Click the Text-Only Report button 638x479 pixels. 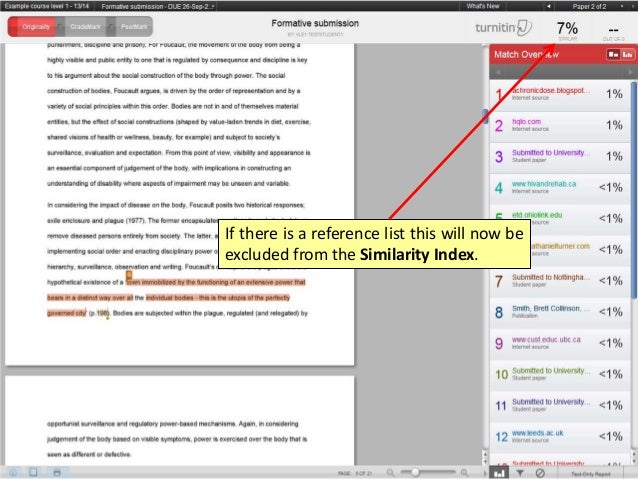coord(591,474)
